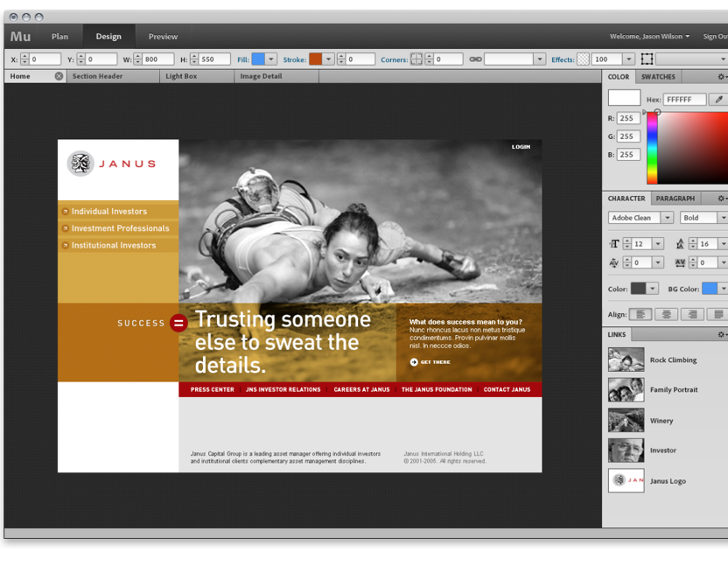Open the font size dropdown
The width and height of the screenshot is (728, 566).
click(658, 244)
